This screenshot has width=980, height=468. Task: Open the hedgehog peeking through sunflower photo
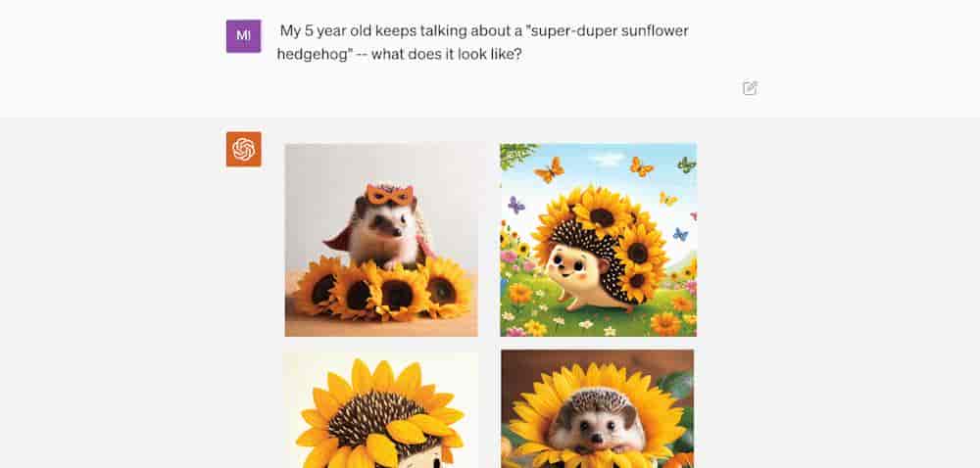[x=598, y=408]
